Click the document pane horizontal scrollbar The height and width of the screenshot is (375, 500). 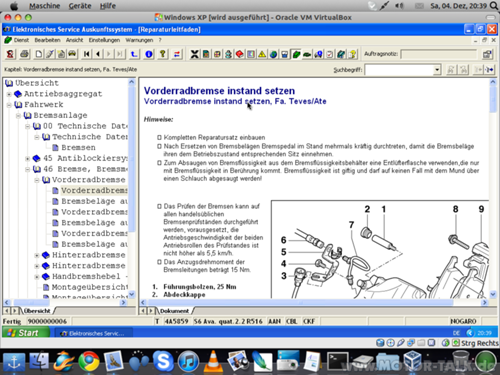click(x=313, y=302)
